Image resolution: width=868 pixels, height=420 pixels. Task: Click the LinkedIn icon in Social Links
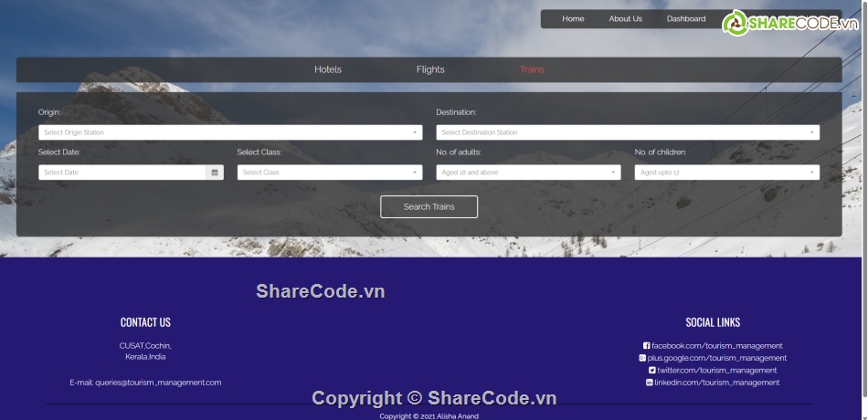tap(650, 383)
